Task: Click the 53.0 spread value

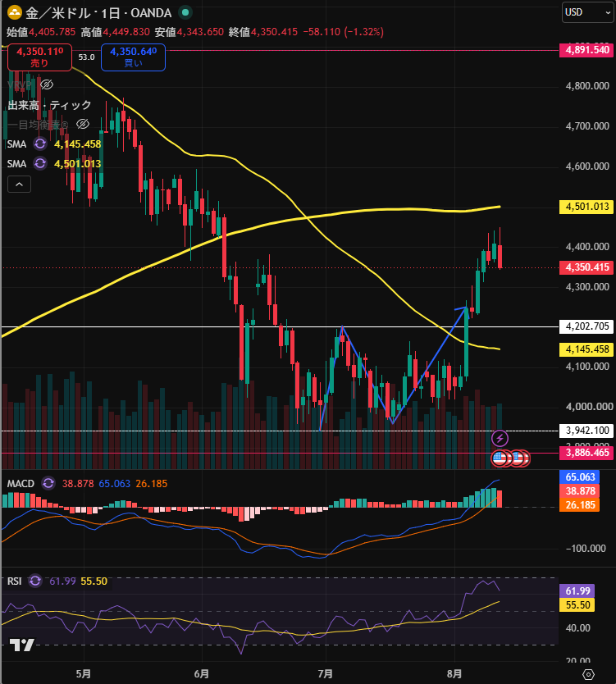Action: click(86, 57)
